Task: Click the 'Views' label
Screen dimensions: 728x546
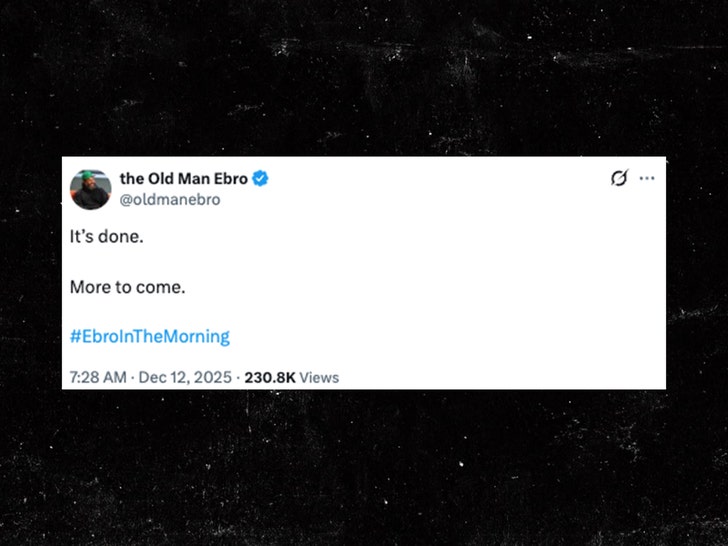Action: pos(319,377)
